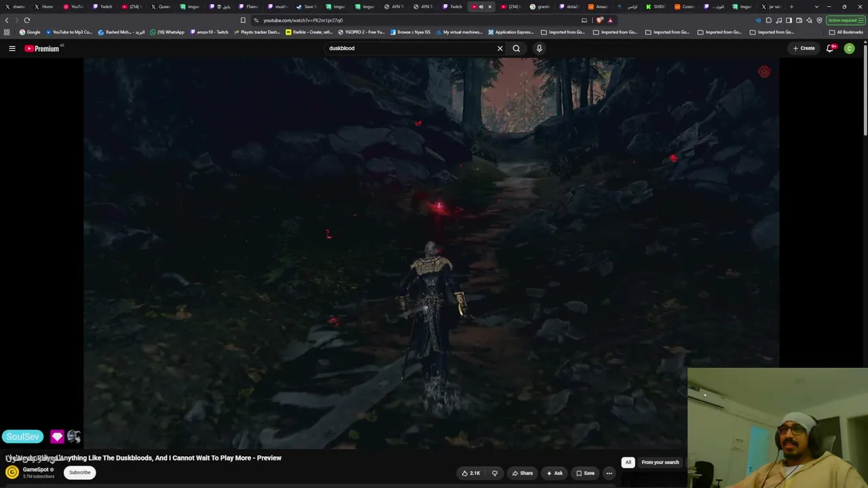Image resolution: width=868 pixels, height=488 pixels.
Task: Open the YouTube hamburger guide menu
Action: point(12,48)
